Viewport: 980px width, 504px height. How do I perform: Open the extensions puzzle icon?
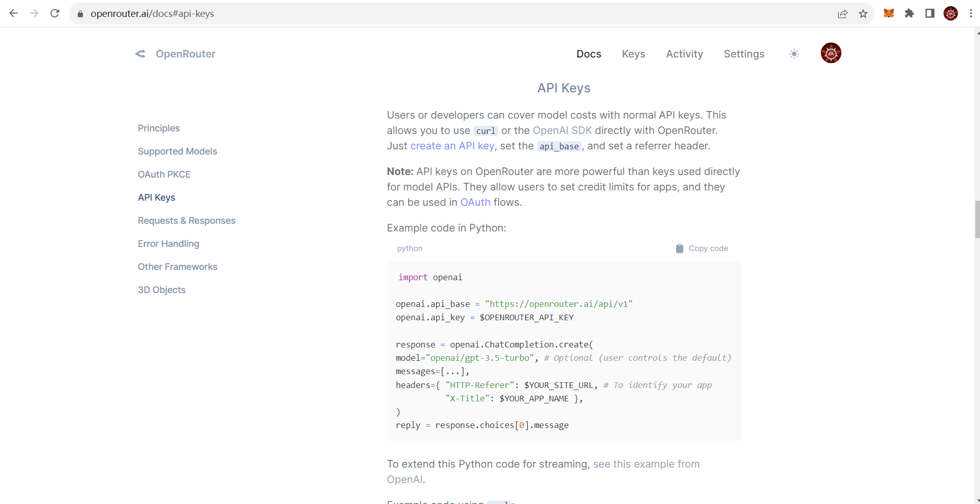(x=909, y=13)
